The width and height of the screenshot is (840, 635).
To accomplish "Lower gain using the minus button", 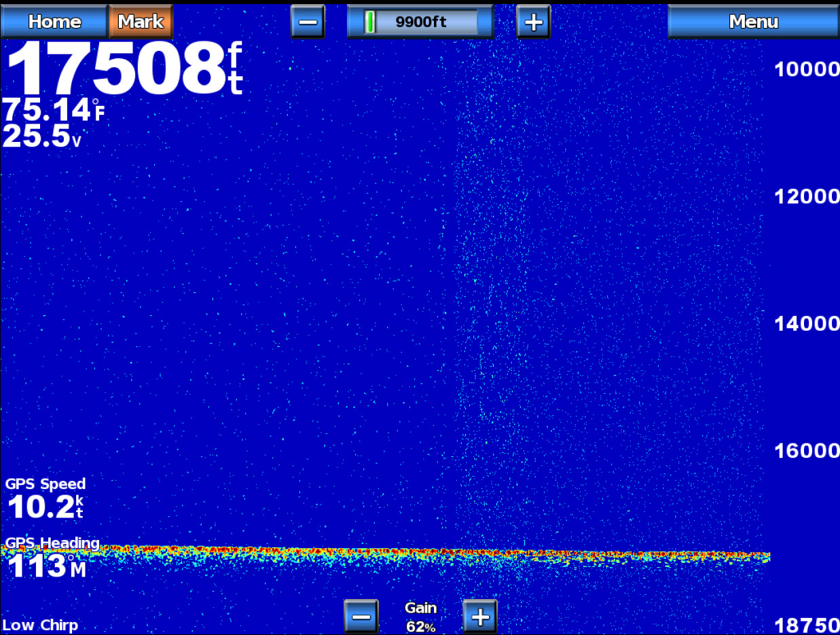I will [361, 617].
